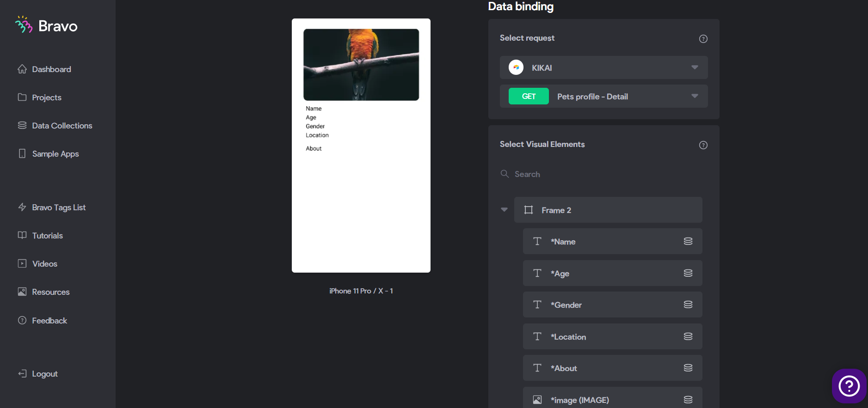Click the Location text in the phone preview
Viewport: 868px width, 408px height.
[317, 135]
